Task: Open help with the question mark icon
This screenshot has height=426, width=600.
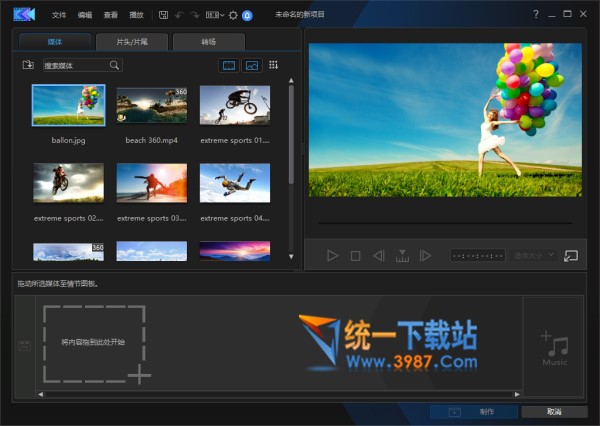Action: pos(536,14)
